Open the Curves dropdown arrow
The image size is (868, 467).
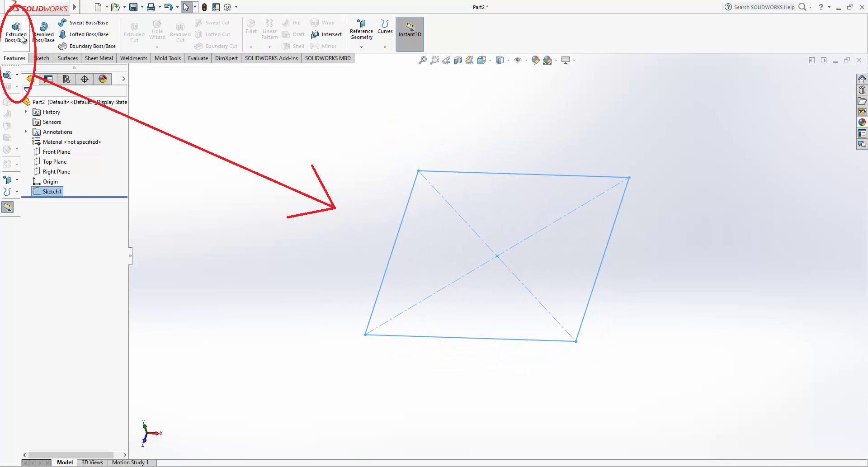[385, 47]
